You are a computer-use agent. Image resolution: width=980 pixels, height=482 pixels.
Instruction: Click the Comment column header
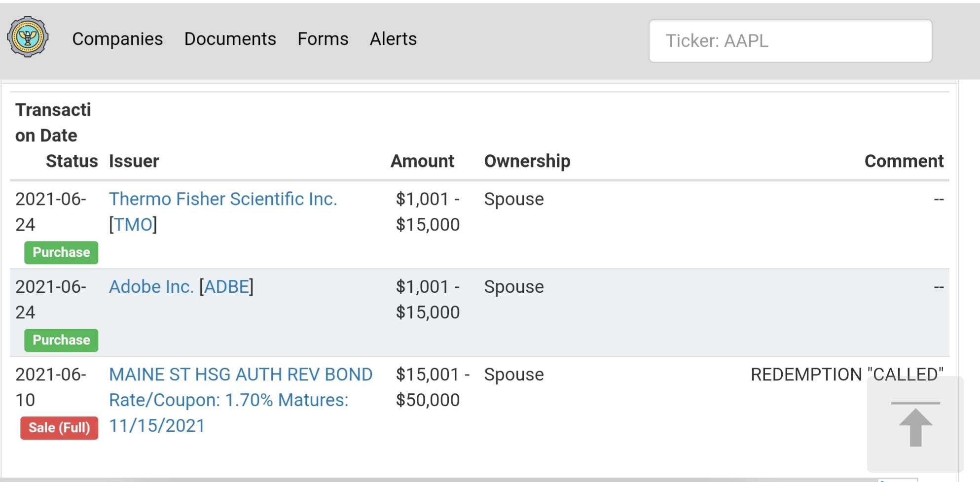pyautogui.click(x=904, y=161)
